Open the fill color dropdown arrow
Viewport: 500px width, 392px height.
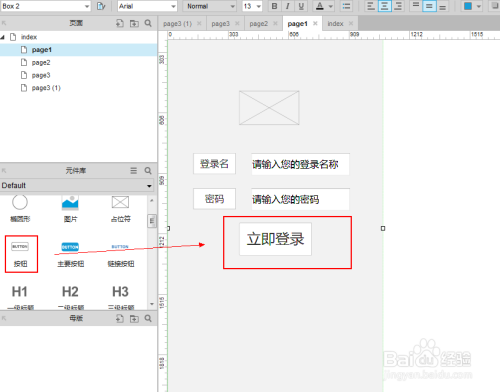pos(479,6)
